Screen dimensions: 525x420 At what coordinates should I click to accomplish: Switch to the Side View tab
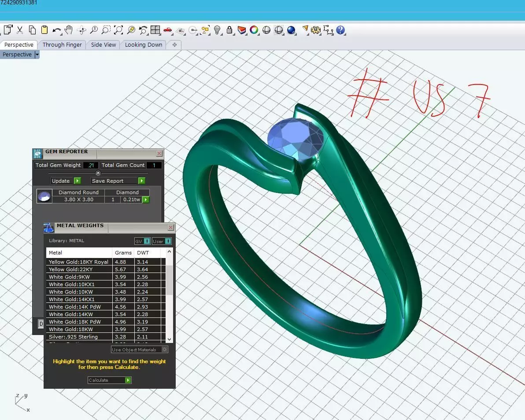pyautogui.click(x=104, y=45)
